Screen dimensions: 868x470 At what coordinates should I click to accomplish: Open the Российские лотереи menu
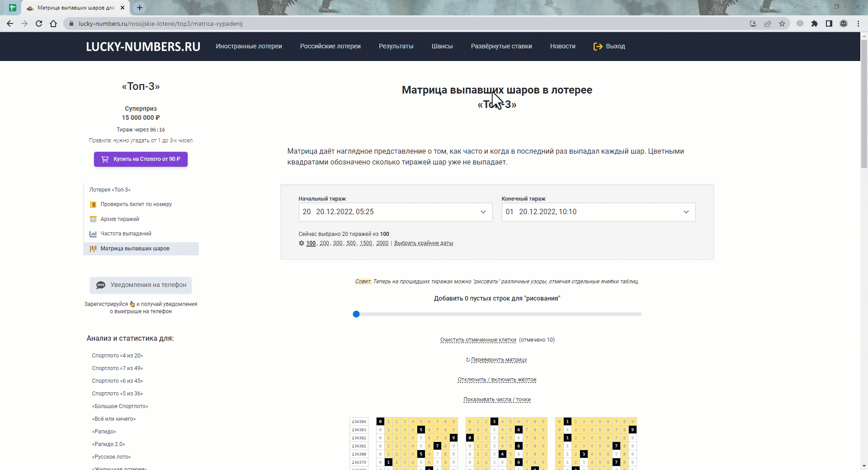pos(330,46)
